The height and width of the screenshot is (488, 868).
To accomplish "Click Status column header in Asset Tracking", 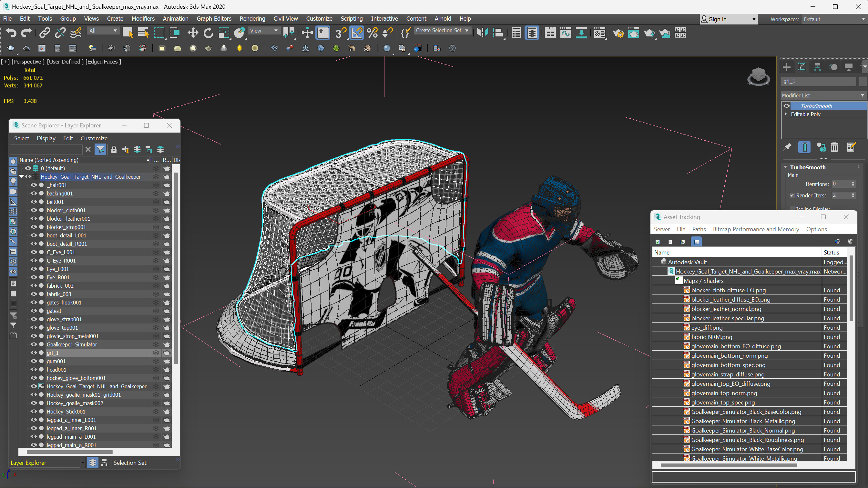I will 834,252.
